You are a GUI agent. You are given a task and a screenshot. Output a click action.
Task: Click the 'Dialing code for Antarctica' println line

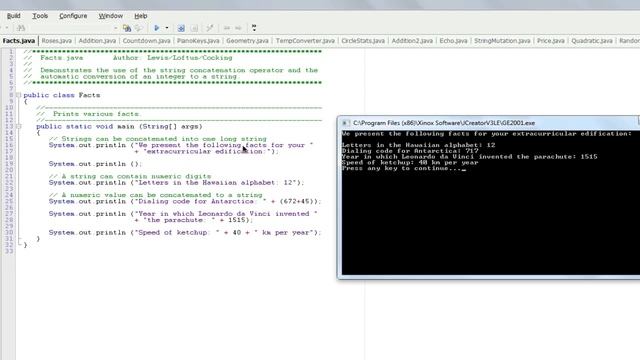click(x=185, y=201)
